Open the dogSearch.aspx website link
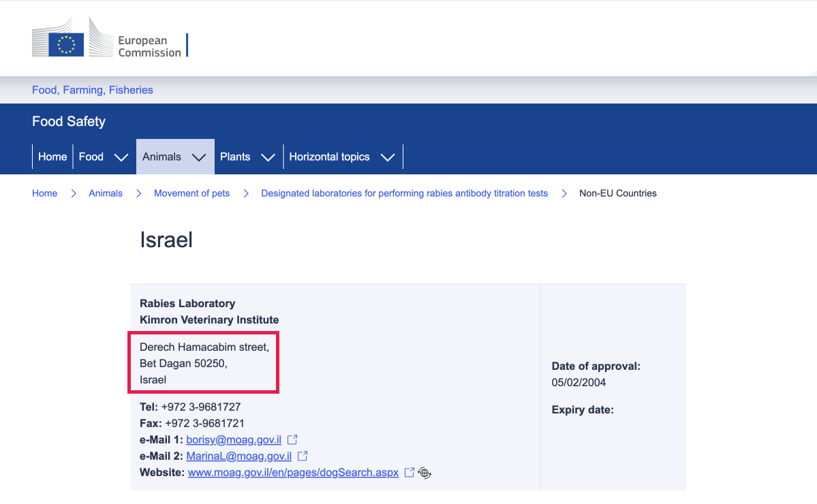The width and height of the screenshot is (817, 504). point(294,472)
